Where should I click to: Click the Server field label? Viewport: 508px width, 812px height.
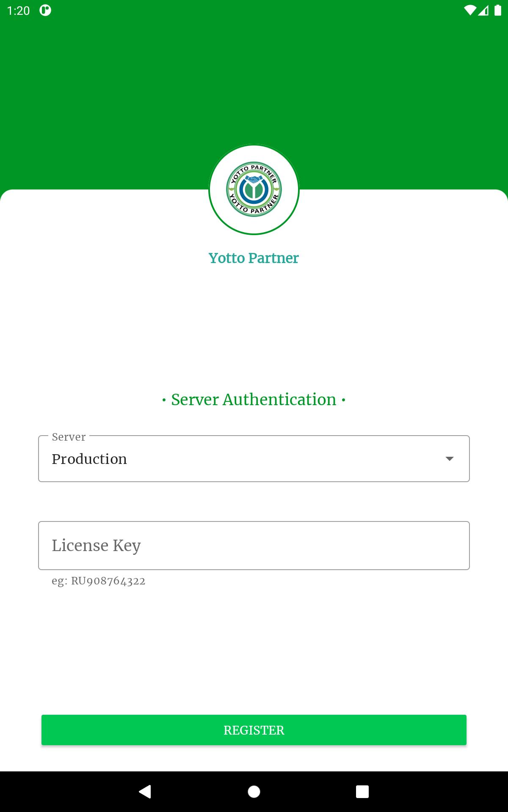(x=69, y=437)
